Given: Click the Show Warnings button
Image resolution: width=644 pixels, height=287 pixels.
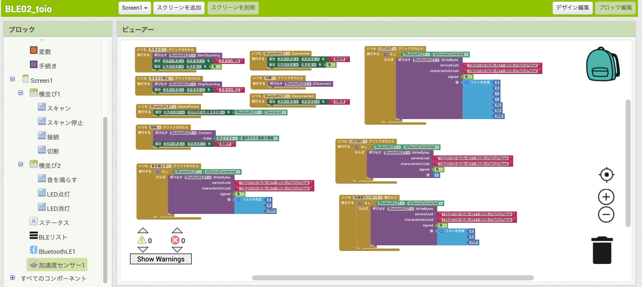Looking at the screenshot, I should point(161,259).
